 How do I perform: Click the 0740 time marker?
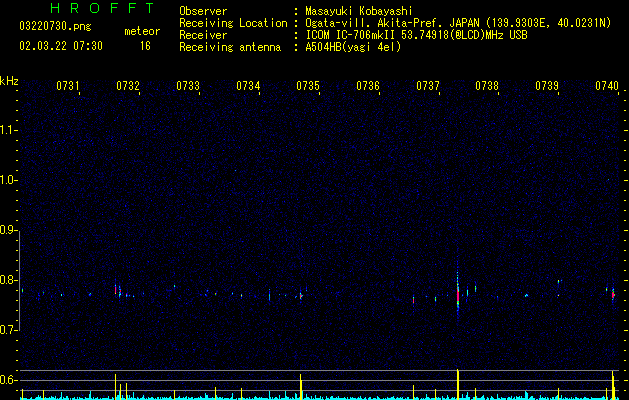[607, 85]
